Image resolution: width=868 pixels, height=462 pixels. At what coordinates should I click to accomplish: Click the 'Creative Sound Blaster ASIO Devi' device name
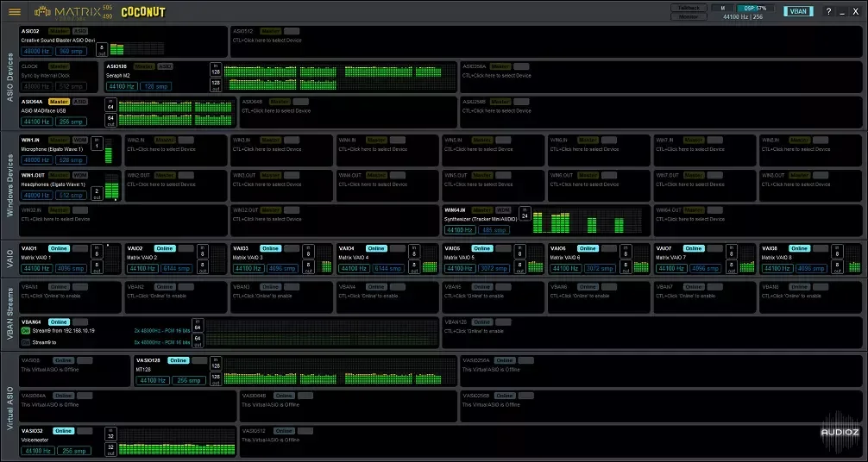[x=58, y=41]
